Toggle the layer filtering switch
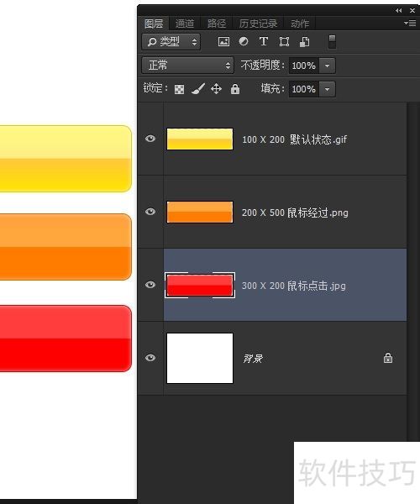 333,42
